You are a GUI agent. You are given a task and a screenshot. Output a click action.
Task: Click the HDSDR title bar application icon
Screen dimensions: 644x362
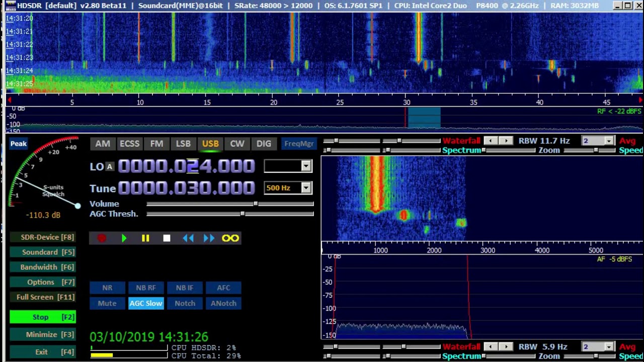10,6
